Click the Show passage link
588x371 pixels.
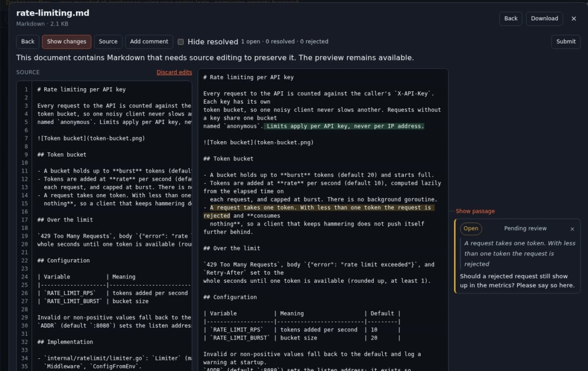click(475, 211)
